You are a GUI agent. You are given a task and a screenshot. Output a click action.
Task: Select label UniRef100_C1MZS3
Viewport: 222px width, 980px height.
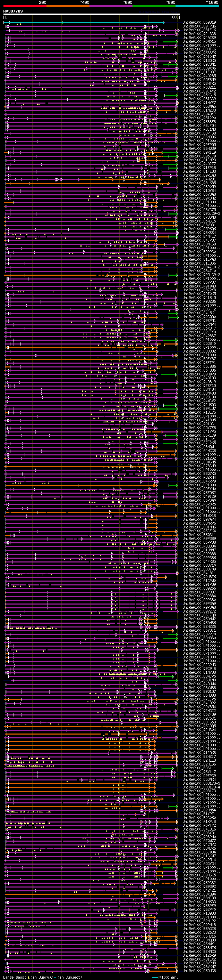[199, 110]
